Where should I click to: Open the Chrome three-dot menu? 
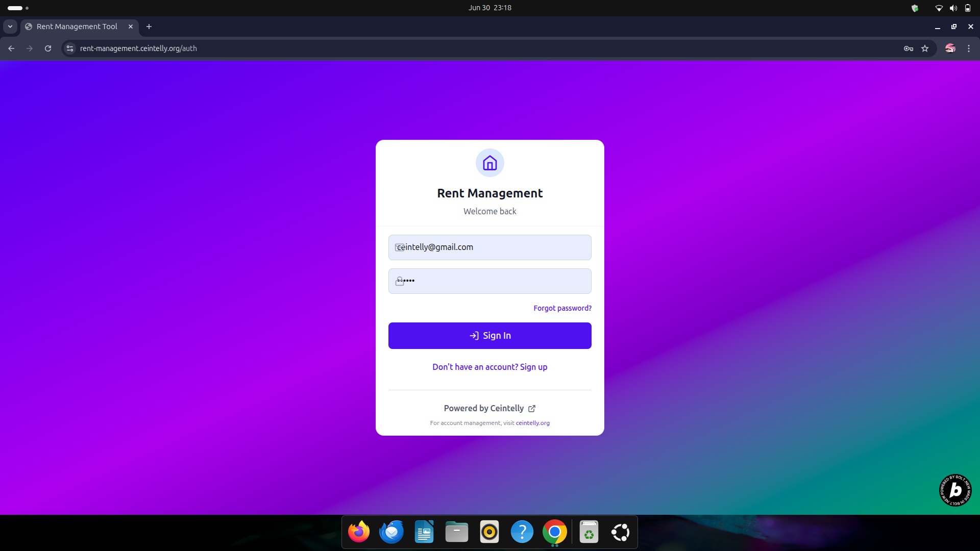[969, 48]
